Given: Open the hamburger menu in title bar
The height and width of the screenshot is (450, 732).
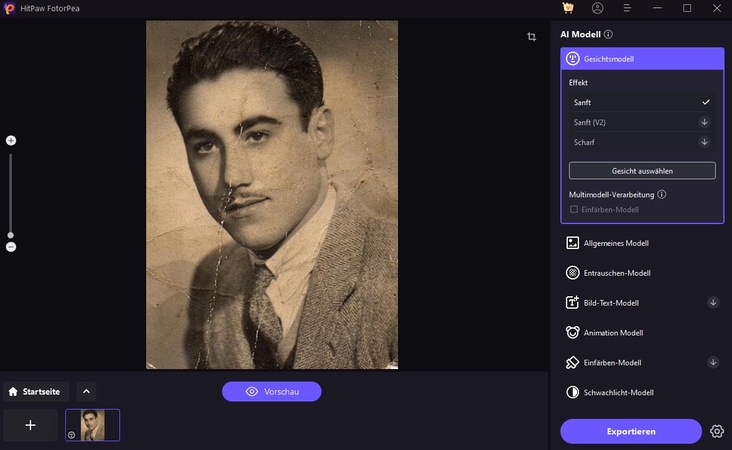Looking at the screenshot, I should click(627, 8).
